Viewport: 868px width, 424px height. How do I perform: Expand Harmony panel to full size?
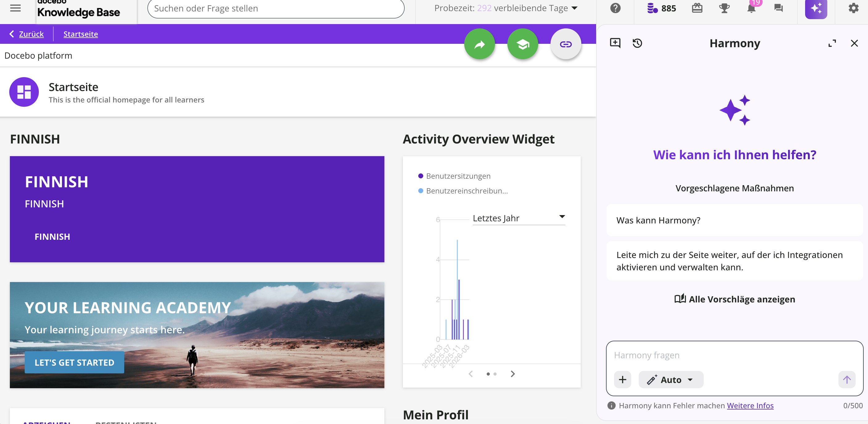click(832, 43)
